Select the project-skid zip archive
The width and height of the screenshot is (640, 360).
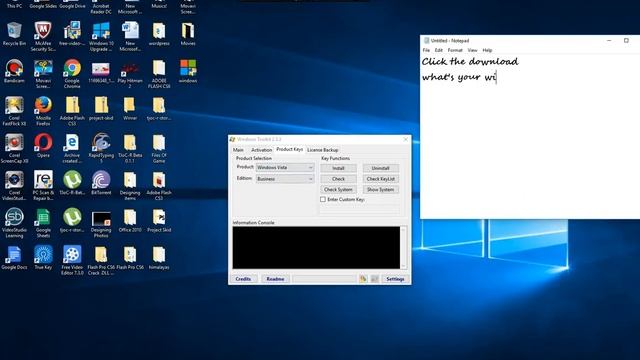pos(101,108)
